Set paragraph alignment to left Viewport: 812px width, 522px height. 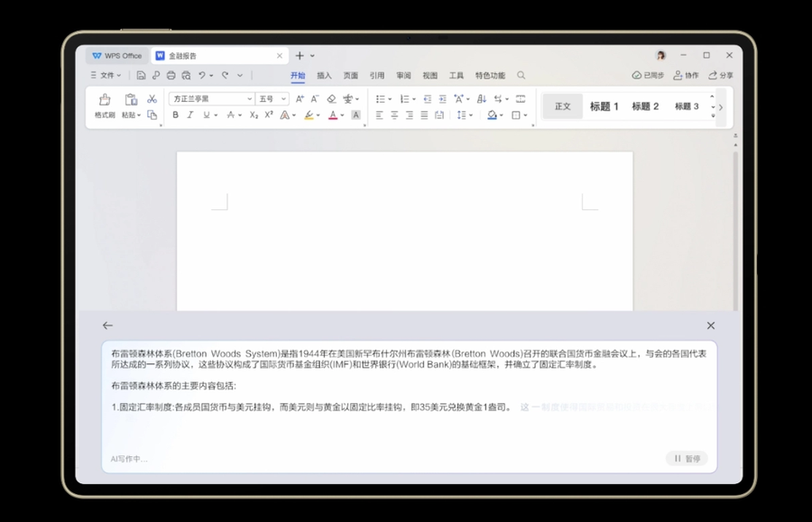(379, 114)
